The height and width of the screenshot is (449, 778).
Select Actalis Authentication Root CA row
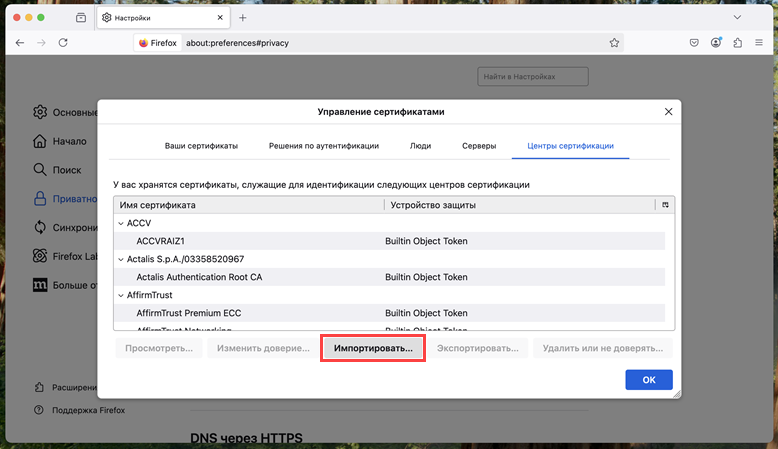pos(389,277)
